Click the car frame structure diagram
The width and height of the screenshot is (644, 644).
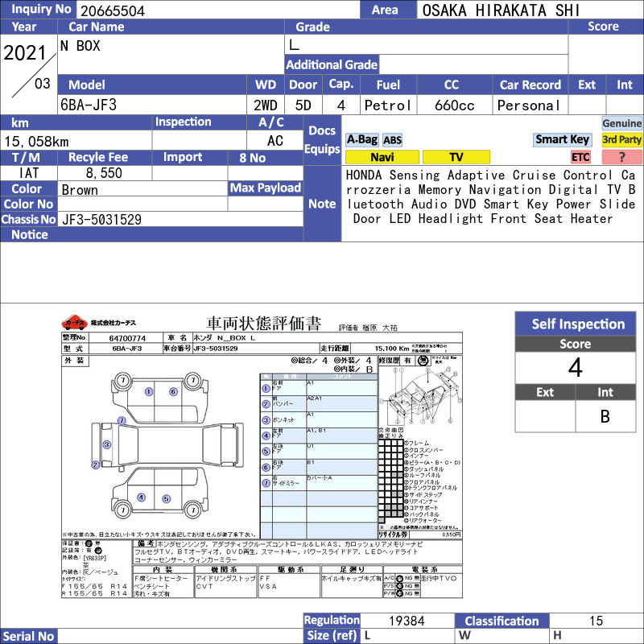tap(420, 396)
